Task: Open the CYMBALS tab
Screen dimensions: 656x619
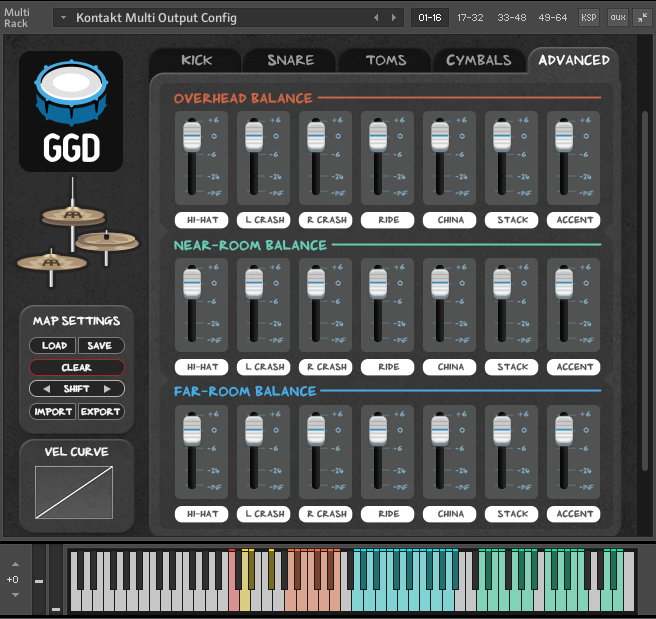Action: [x=478, y=60]
